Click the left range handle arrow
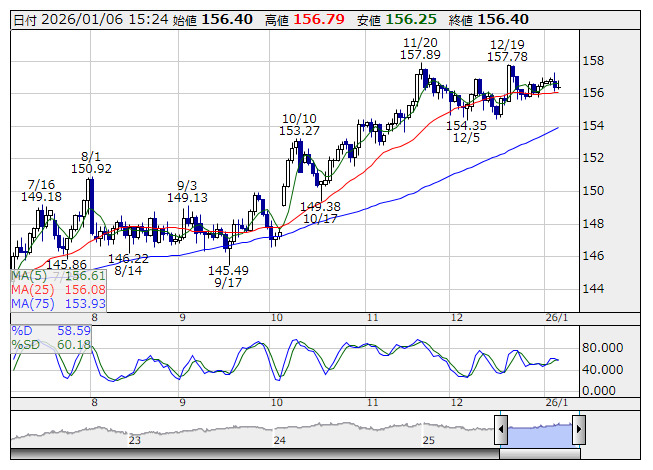 pyautogui.click(x=501, y=431)
